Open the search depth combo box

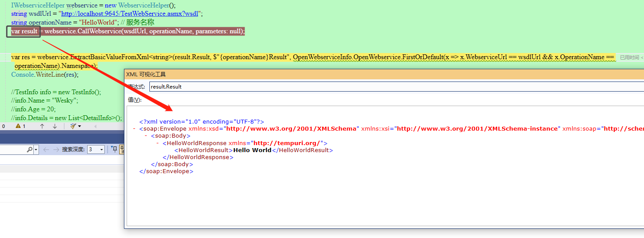(x=96, y=149)
